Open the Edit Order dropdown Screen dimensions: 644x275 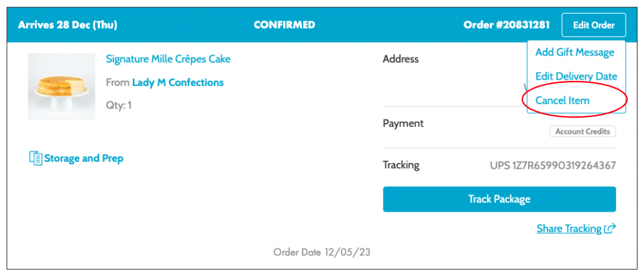(x=593, y=25)
